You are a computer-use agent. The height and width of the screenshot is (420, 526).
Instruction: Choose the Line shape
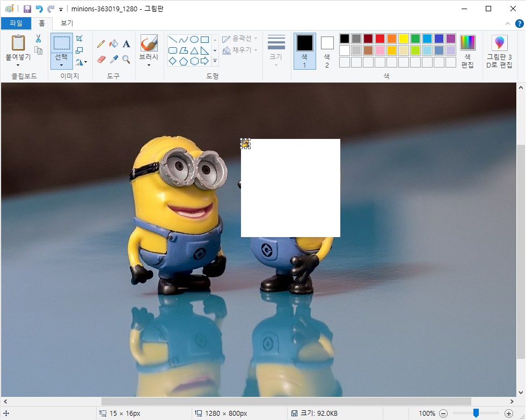pos(172,40)
